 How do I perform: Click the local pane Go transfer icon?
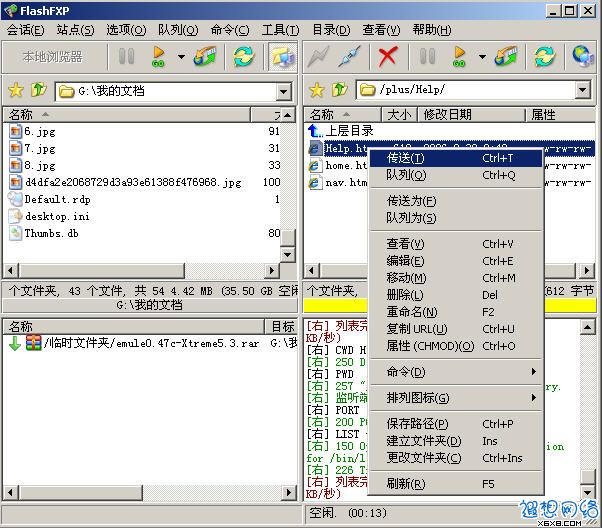tap(158, 56)
